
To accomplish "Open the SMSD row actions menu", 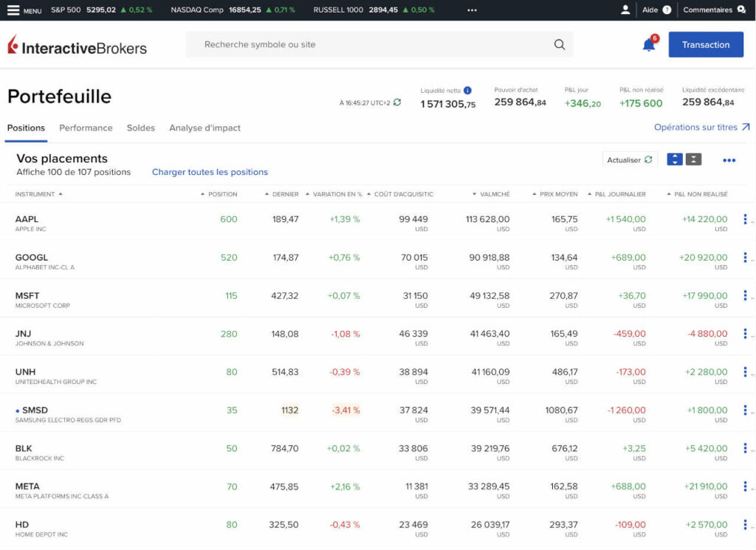I will tap(745, 410).
